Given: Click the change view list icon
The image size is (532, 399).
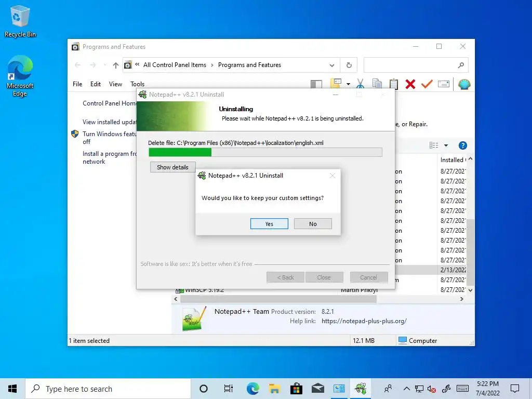Looking at the screenshot, I should tap(434, 145).
